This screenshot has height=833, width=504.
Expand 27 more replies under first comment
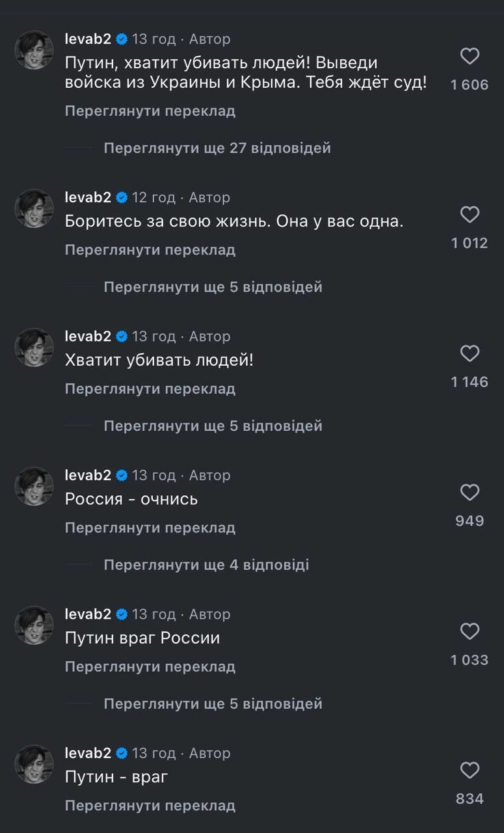click(x=217, y=148)
